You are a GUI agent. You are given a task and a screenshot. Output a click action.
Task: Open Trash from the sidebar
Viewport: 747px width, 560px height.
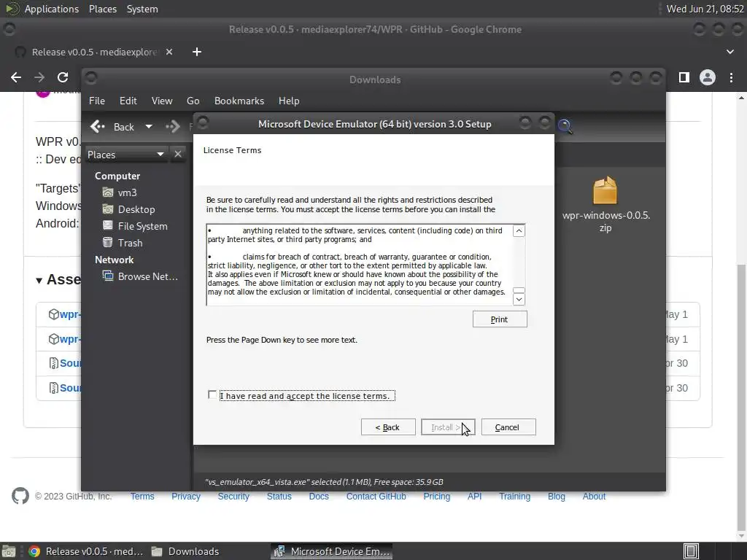click(x=123, y=243)
